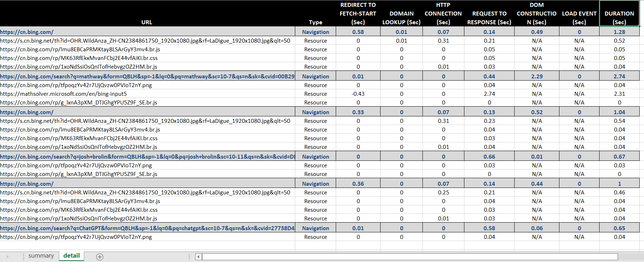Select DOM CONSTRUCTION (Sec) header cell
Screen dimensions: 644x262
537,13
